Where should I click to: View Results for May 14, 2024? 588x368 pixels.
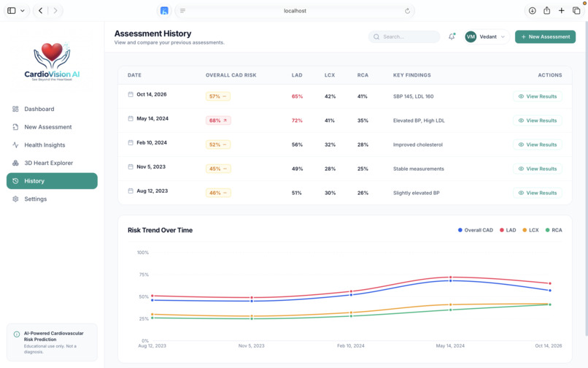(538, 120)
